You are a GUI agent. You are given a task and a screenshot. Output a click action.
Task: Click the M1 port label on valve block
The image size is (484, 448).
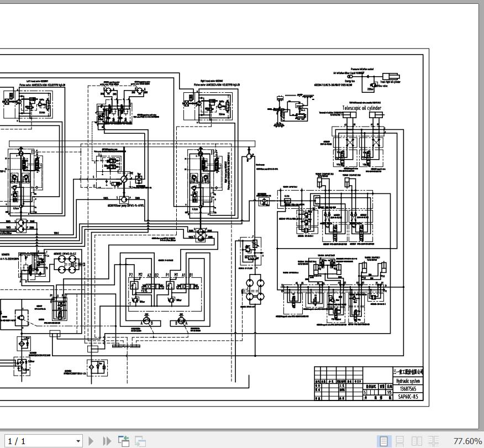tap(176, 275)
